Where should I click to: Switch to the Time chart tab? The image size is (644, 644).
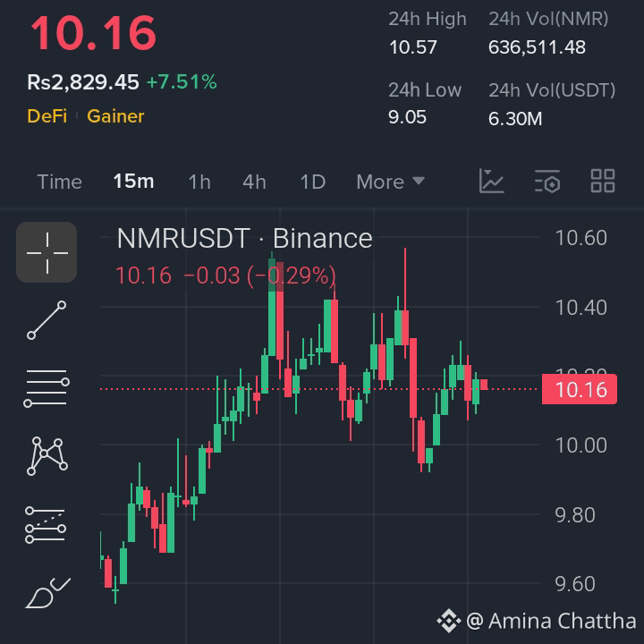coord(60,182)
